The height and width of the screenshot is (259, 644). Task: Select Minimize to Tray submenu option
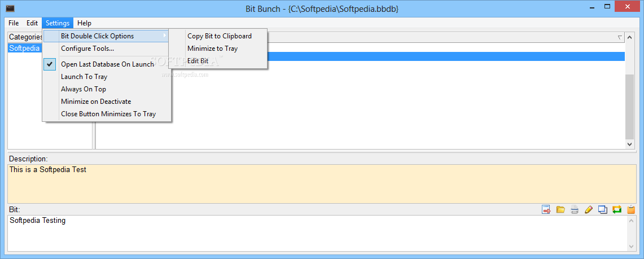tap(218, 49)
